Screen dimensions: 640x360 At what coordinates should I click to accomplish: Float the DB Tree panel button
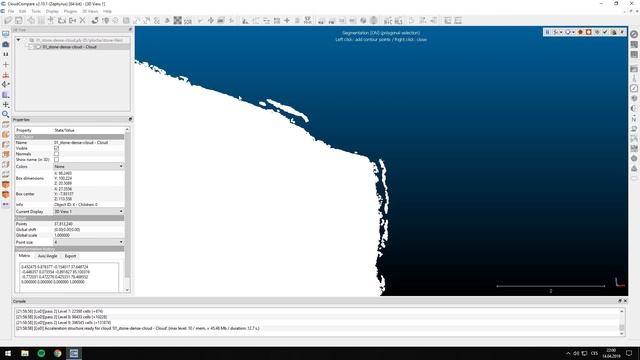[130, 30]
